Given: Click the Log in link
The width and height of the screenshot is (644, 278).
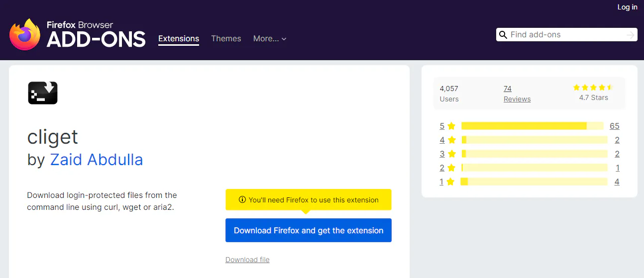Looking at the screenshot, I should click(x=628, y=7).
